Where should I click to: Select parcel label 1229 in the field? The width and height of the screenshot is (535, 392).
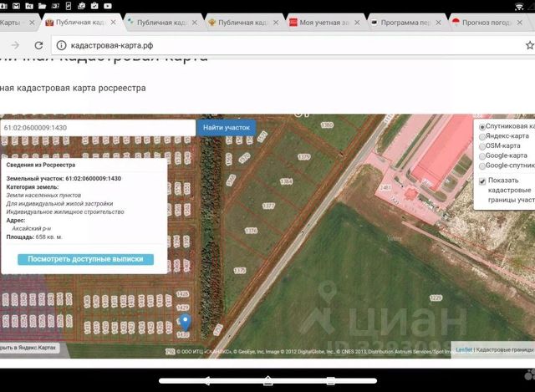436,298
